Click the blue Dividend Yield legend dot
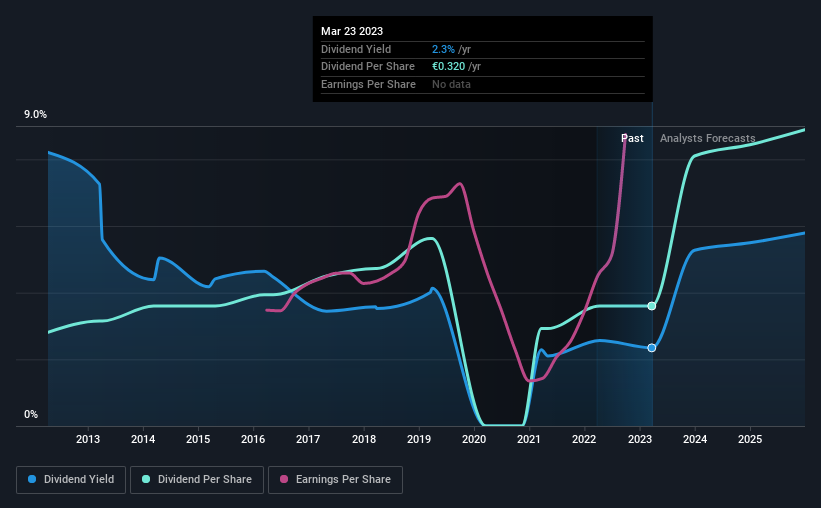Screen dimensions: 821x508 point(32,479)
